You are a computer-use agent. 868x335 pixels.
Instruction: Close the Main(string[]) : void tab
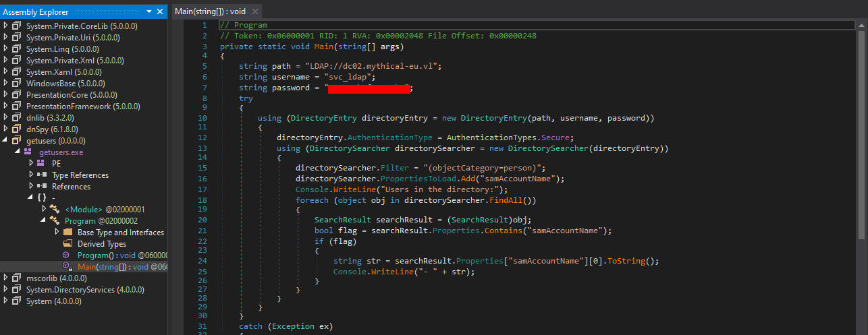254,11
